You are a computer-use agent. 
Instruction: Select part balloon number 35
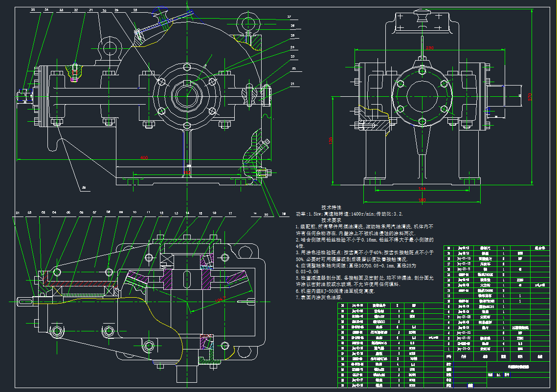click(x=33, y=10)
